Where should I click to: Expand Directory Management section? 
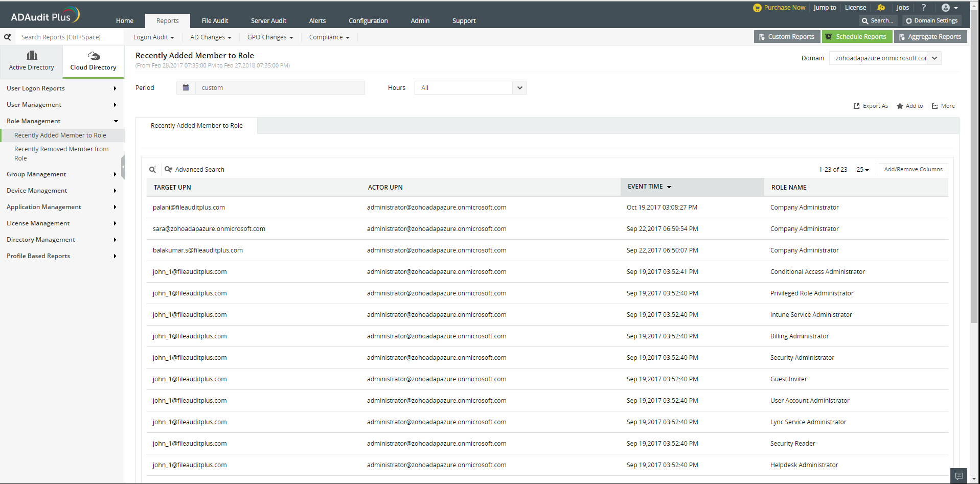pyautogui.click(x=62, y=240)
